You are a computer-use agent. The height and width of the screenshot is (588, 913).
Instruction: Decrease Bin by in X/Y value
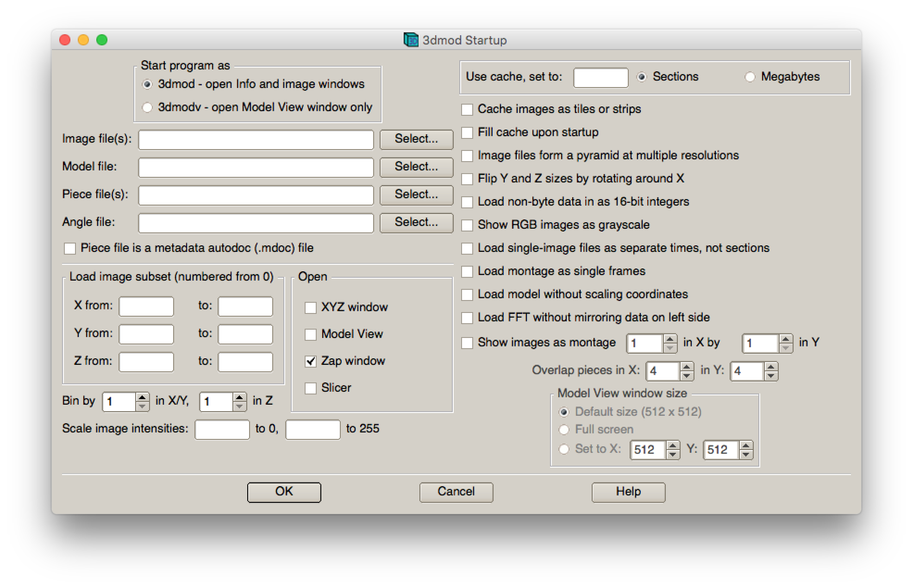tap(142, 406)
